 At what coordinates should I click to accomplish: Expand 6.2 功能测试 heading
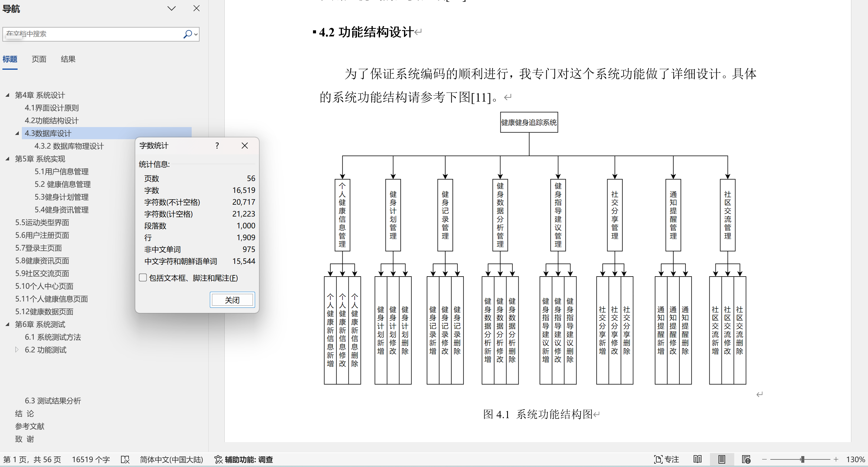coord(17,350)
